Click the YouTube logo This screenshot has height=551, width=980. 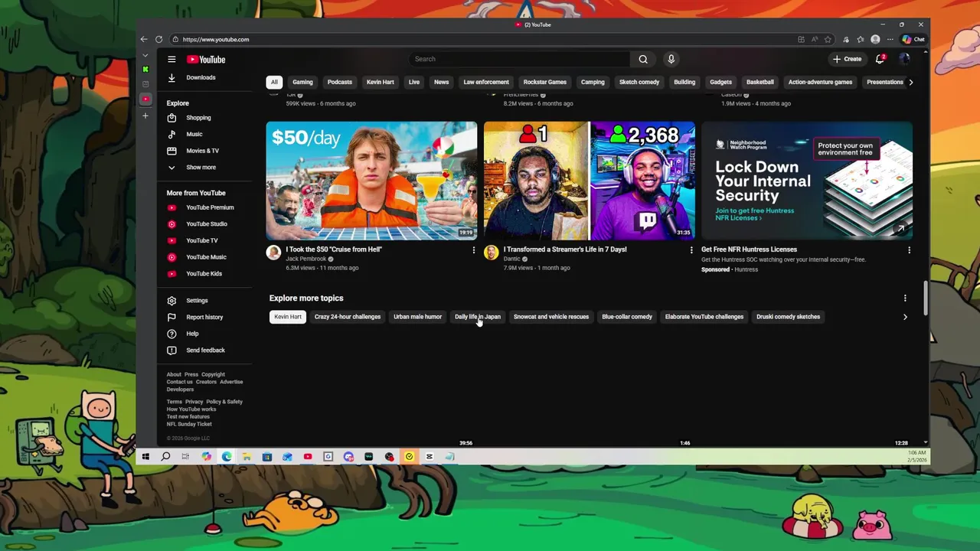tap(206, 59)
